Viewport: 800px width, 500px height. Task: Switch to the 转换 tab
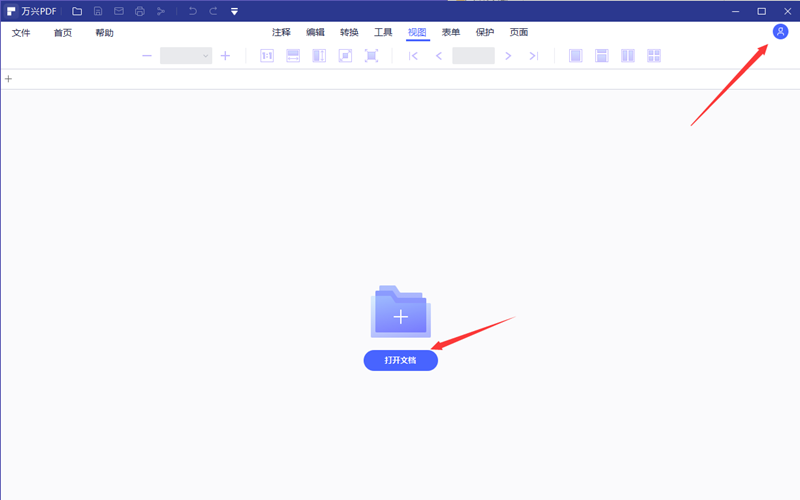click(x=349, y=32)
